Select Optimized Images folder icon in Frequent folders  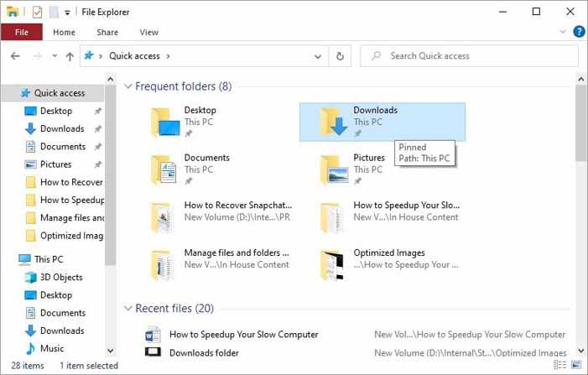point(332,265)
